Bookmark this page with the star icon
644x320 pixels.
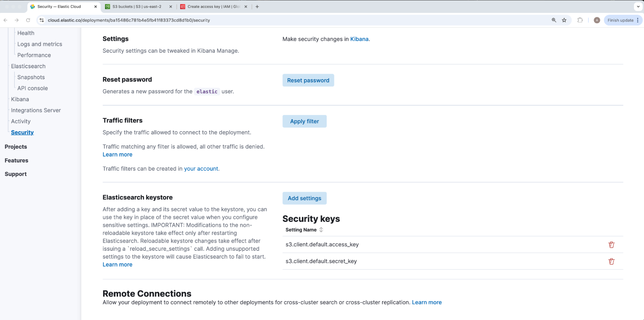point(564,20)
